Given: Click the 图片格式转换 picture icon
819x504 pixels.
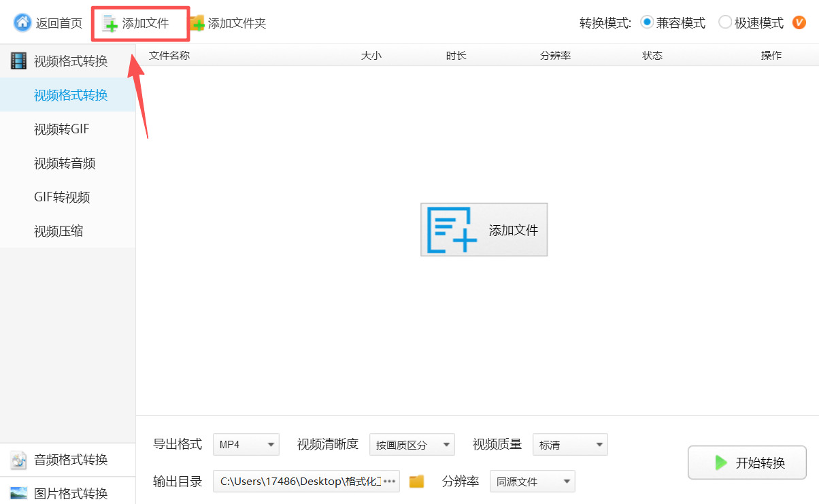Looking at the screenshot, I should [x=18, y=493].
